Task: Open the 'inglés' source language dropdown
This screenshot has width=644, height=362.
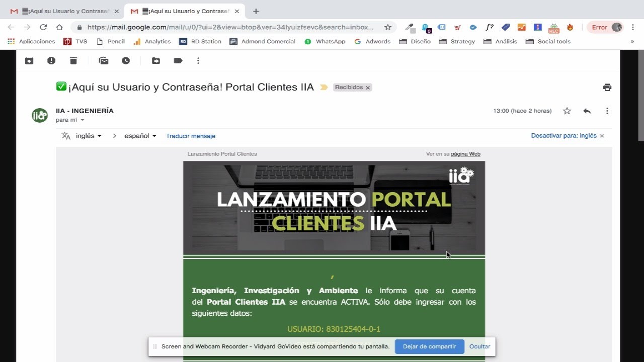Action: [x=89, y=136]
